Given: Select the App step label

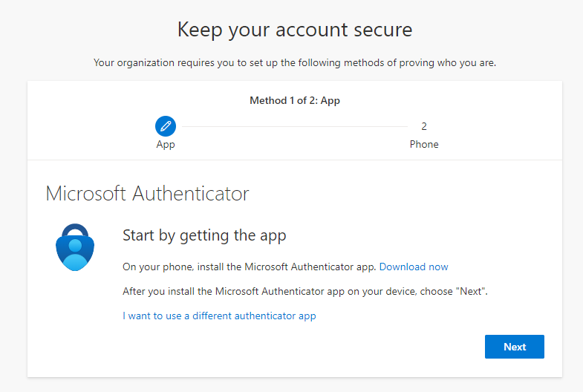Looking at the screenshot, I should pos(166,145).
